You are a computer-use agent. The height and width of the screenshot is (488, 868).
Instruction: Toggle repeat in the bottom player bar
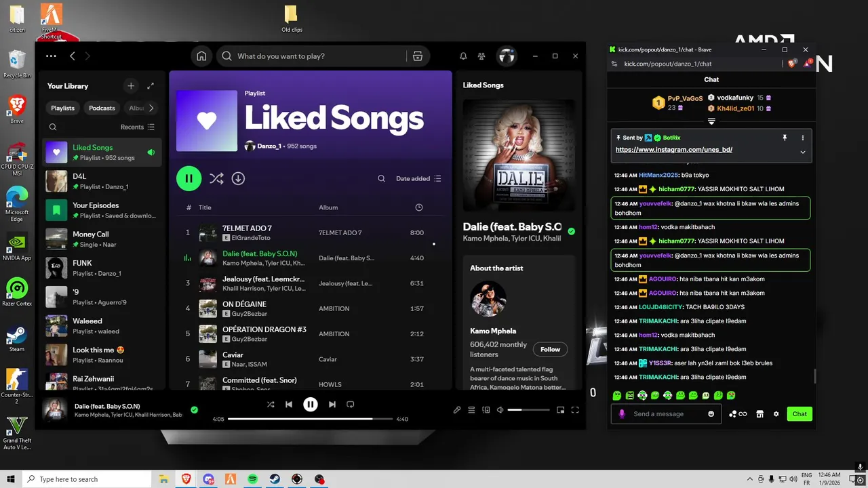click(351, 405)
